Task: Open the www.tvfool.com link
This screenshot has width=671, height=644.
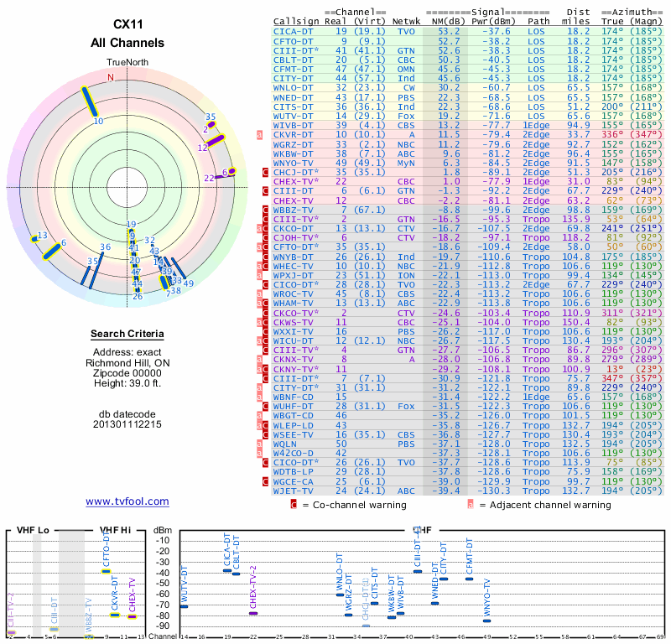Action: point(127,501)
